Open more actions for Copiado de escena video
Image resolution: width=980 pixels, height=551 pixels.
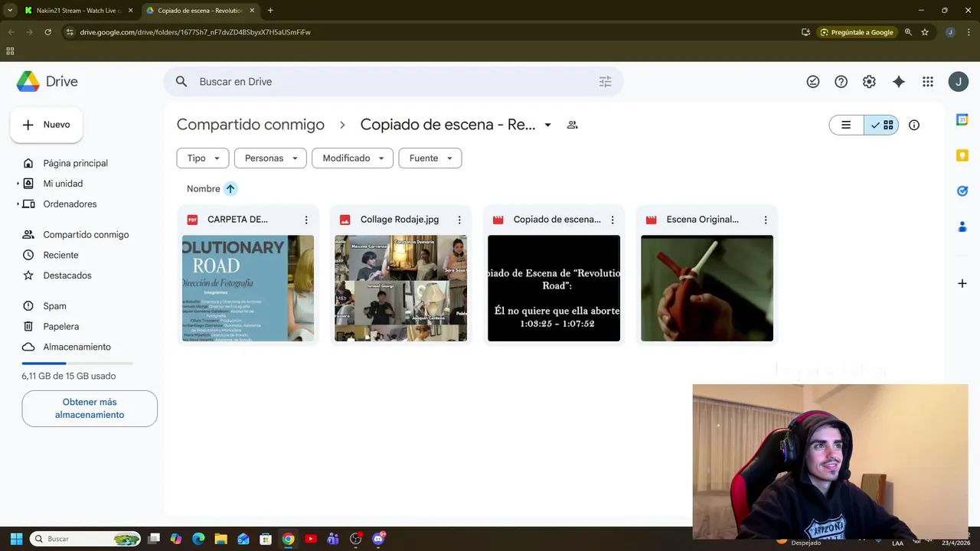(x=612, y=220)
